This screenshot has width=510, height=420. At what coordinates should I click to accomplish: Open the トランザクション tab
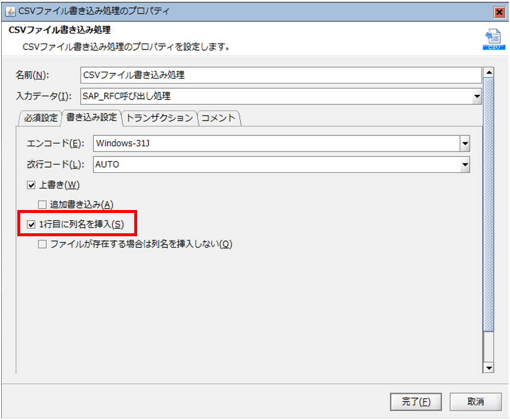(x=160, y=118)
